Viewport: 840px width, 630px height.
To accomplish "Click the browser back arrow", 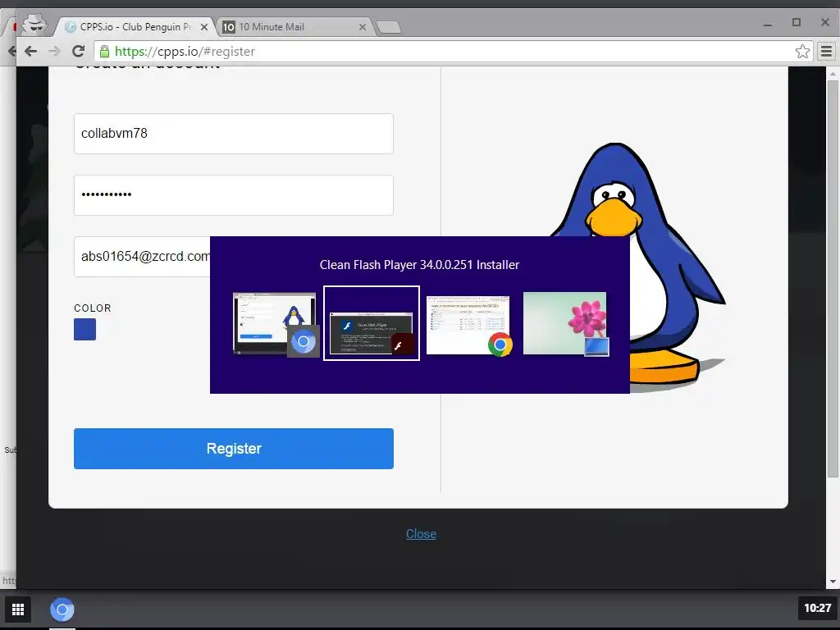I will pos(30,52).
